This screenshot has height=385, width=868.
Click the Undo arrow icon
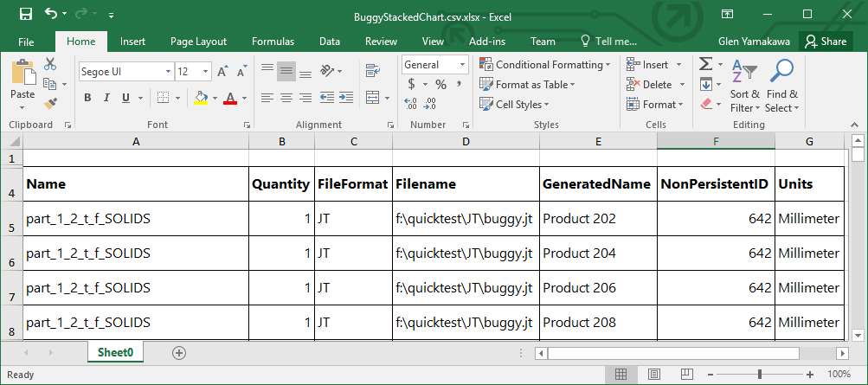(51, 14)
